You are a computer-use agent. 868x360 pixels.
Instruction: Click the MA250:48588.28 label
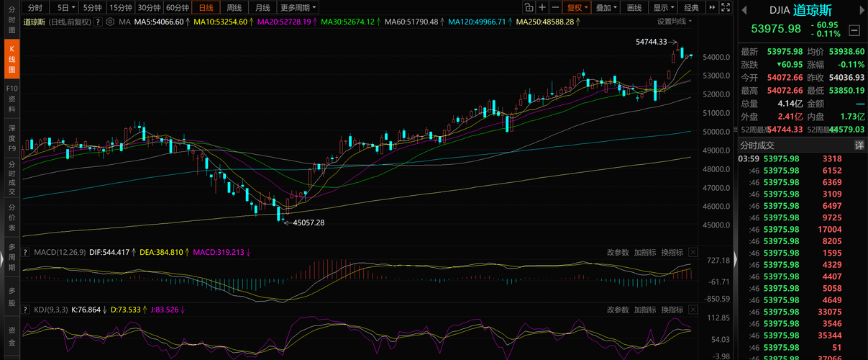click(545, 22)
